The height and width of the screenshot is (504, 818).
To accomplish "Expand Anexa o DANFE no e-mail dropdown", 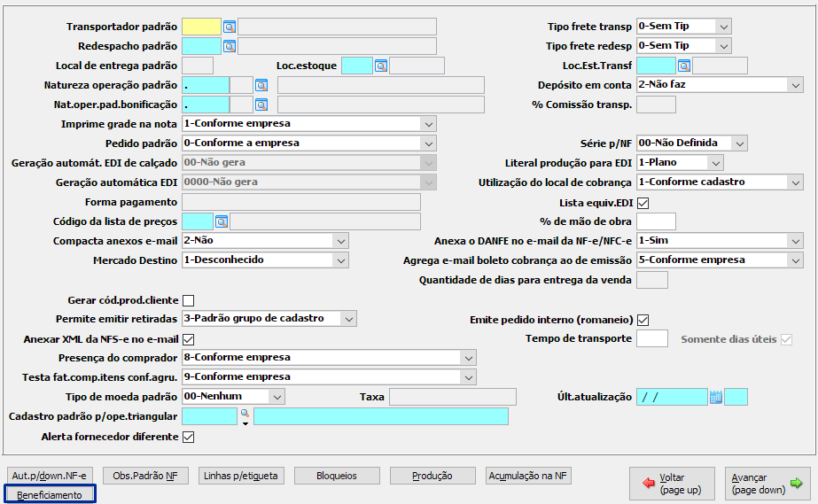I will (795, 241).
